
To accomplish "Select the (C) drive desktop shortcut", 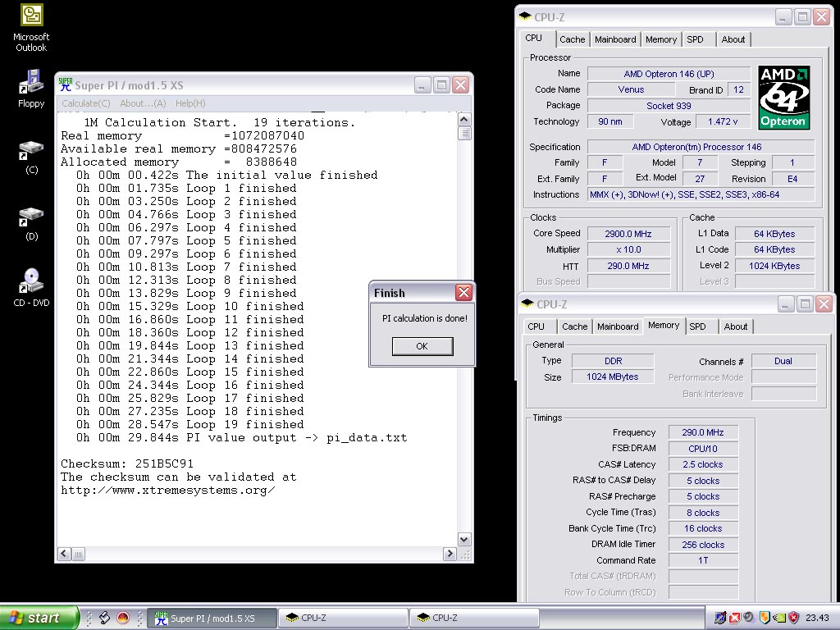I will [31, 157].
